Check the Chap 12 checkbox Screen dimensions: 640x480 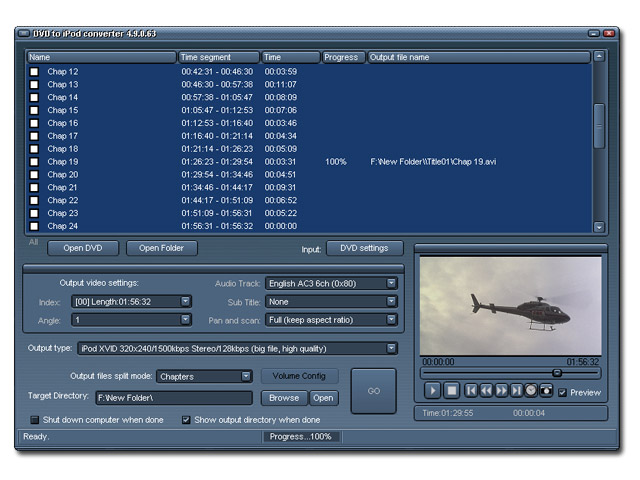(34, 72)
